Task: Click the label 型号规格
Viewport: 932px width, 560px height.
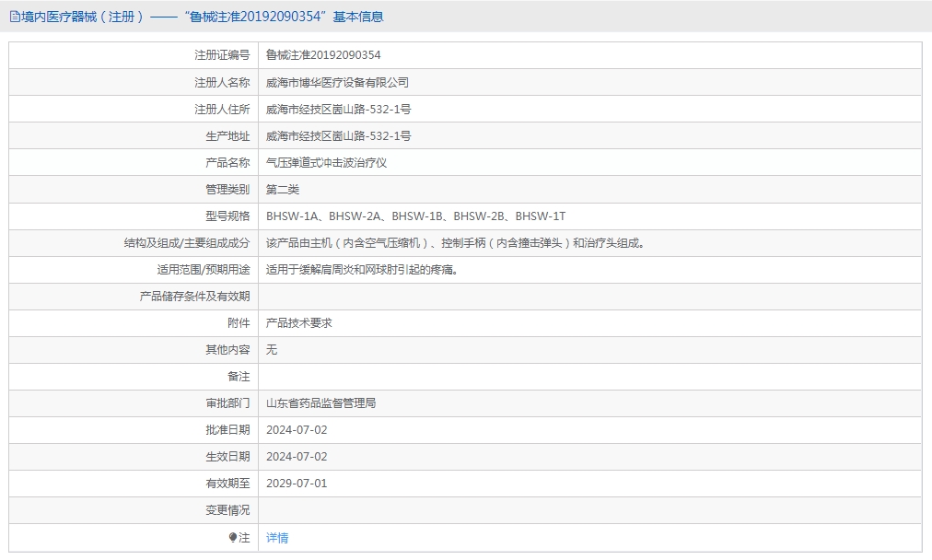Action: (227, 216)
